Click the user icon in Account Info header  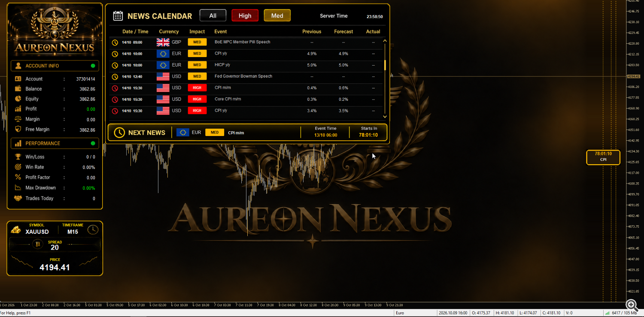[18, 66]
